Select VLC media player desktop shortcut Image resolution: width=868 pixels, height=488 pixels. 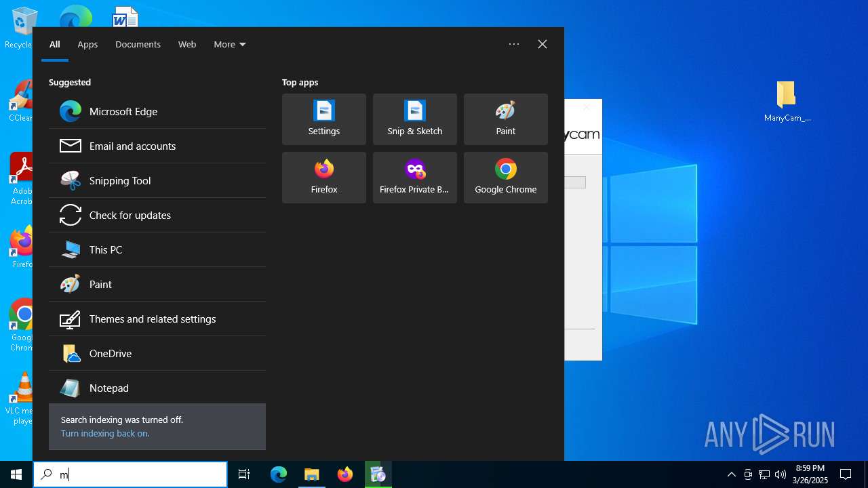(20, 399)
